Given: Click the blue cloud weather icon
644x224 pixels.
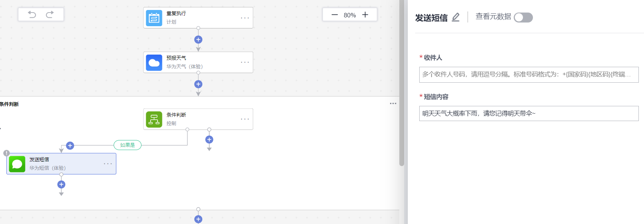Looking at the screenshot, I should click(154, 63).
